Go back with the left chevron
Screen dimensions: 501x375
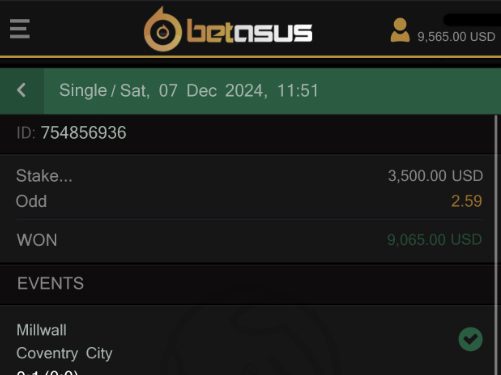click(x=22, y=90)
